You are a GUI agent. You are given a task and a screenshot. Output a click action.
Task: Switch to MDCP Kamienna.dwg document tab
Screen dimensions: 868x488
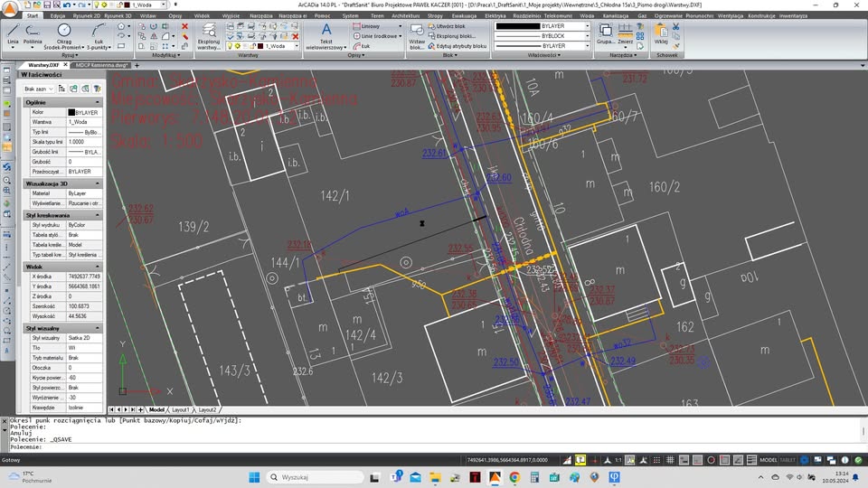[101, 65]
